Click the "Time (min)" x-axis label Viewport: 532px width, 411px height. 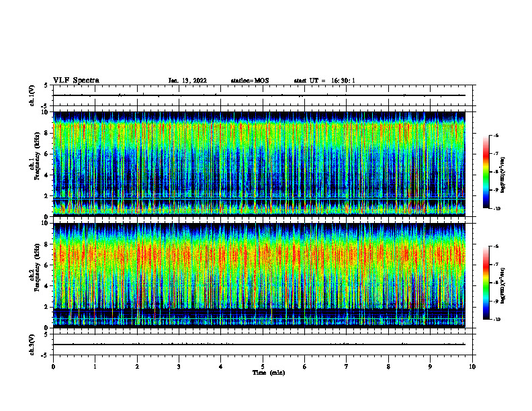(x=269, y=373)
